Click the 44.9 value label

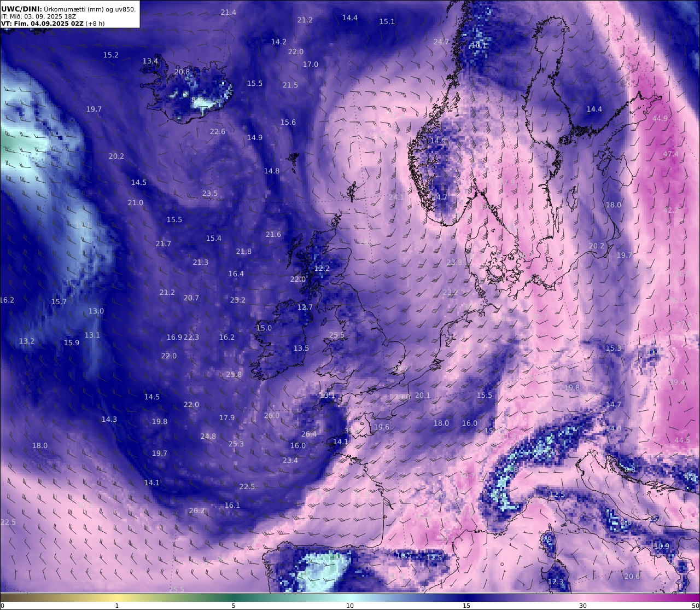pyautogui.click(x=660, y=118)
